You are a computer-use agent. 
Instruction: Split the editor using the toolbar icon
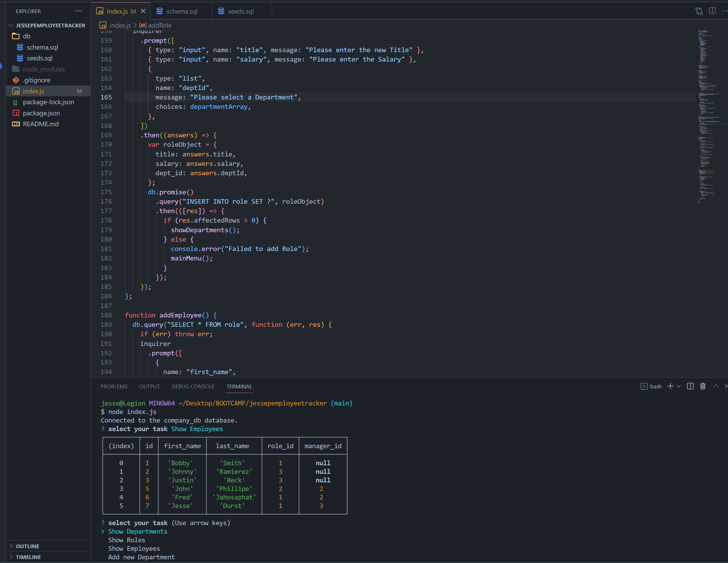[x=712, y=11]
